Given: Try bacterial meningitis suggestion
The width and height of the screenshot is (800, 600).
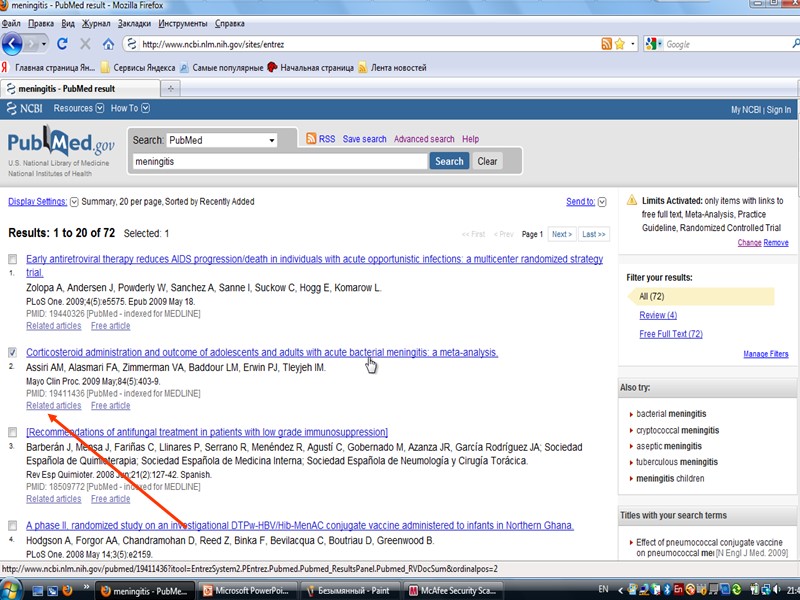Looking at the screenshot, I should (671, 414).
